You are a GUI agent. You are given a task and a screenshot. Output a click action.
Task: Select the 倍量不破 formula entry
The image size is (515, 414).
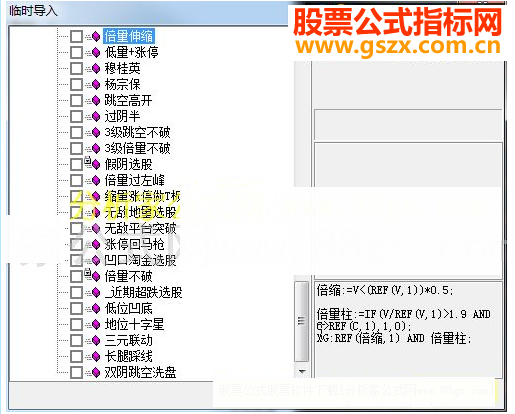[128, 276]
